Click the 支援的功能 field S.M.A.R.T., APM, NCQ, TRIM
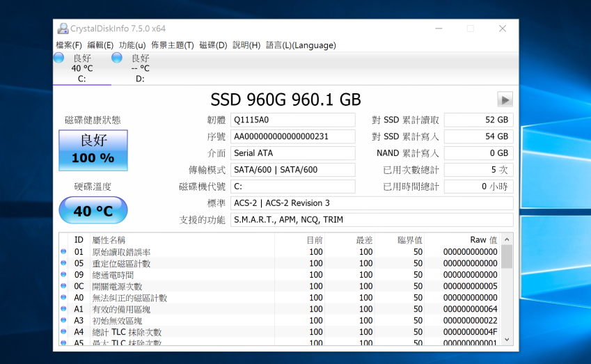591x364 pixels. 372,220
